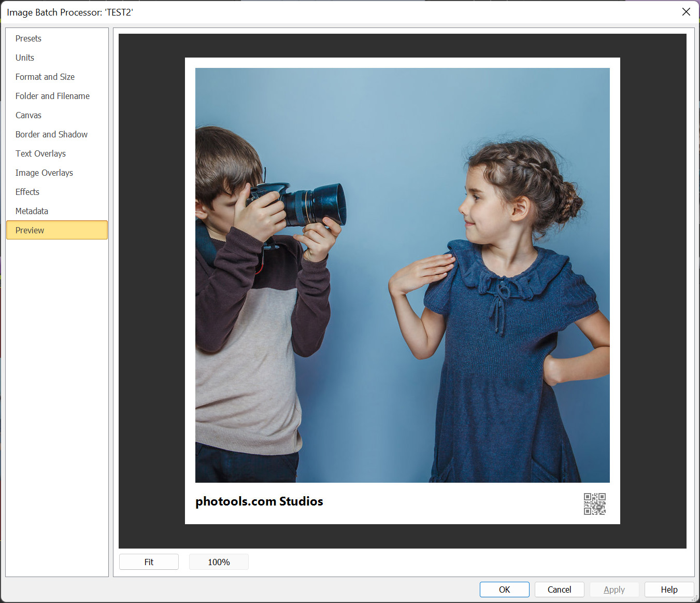Click the photools.com Studios text overlay
Viewport: 700px width, 603px height.
tap(259, 501)
